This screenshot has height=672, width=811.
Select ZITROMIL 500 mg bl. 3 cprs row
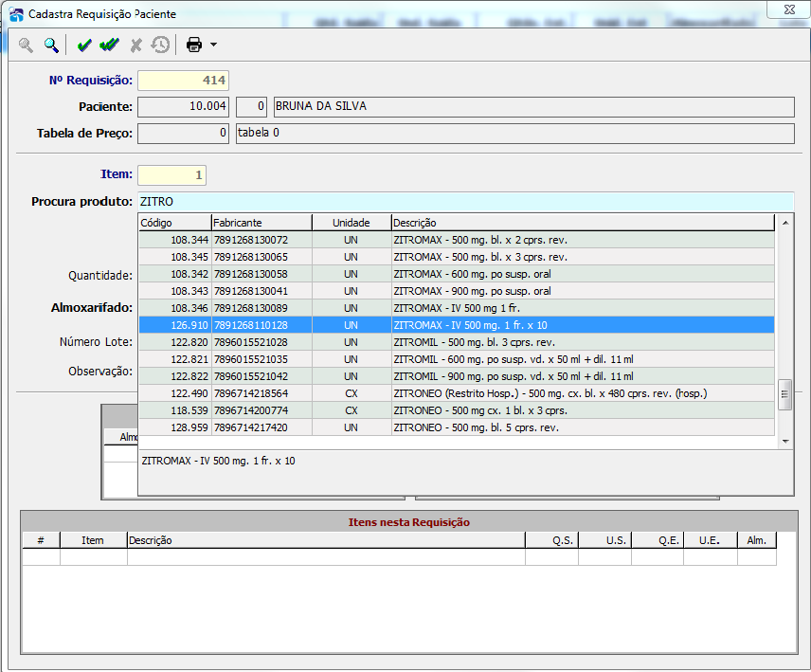457,342
